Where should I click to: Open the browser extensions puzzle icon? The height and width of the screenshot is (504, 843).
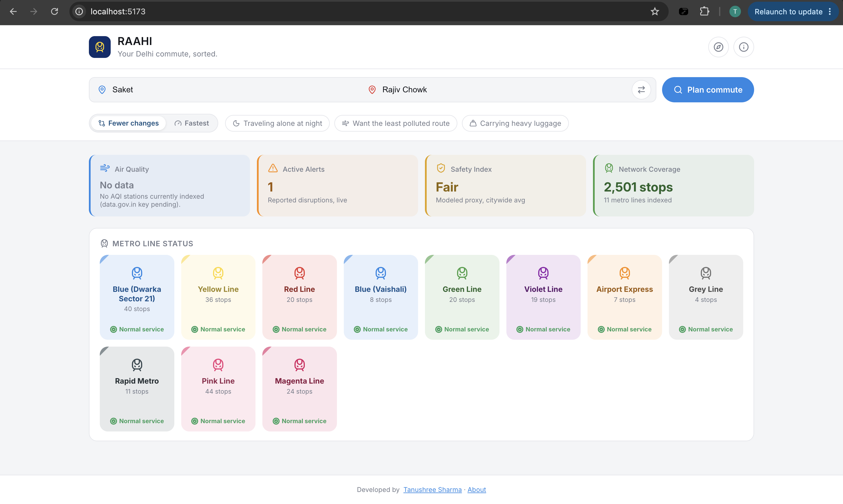[x=705, y=11]
